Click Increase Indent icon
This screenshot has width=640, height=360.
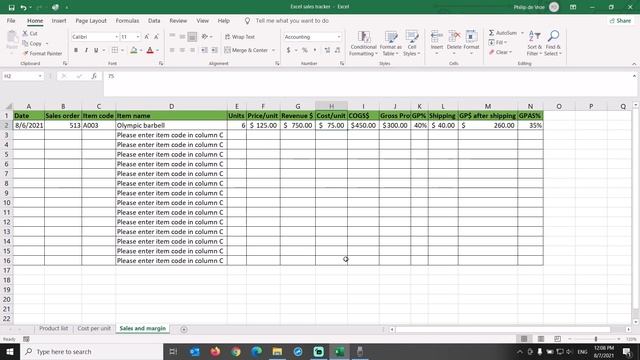[214, 50]
